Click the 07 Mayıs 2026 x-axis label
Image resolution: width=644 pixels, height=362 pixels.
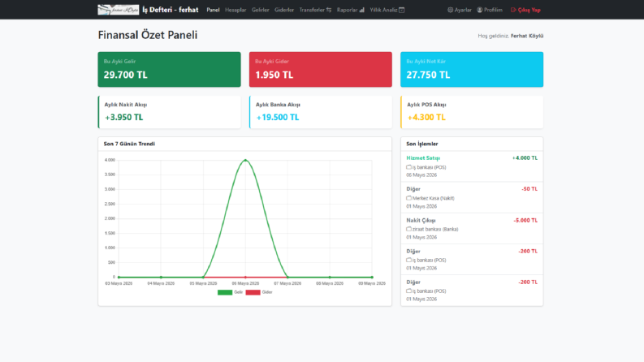(x=287, y=283)
